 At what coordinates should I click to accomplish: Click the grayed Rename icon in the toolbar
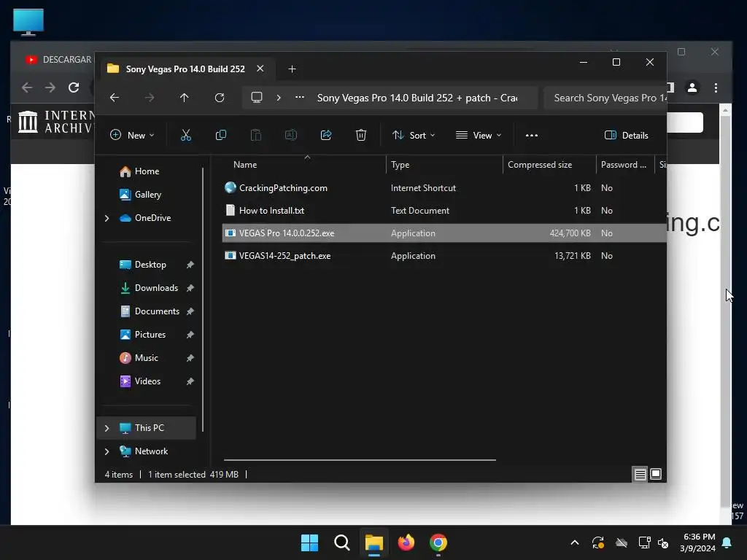(290, 135)
